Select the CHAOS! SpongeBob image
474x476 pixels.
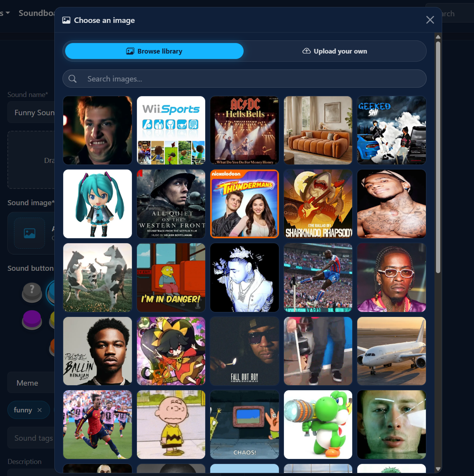click(x=244, y=425)
